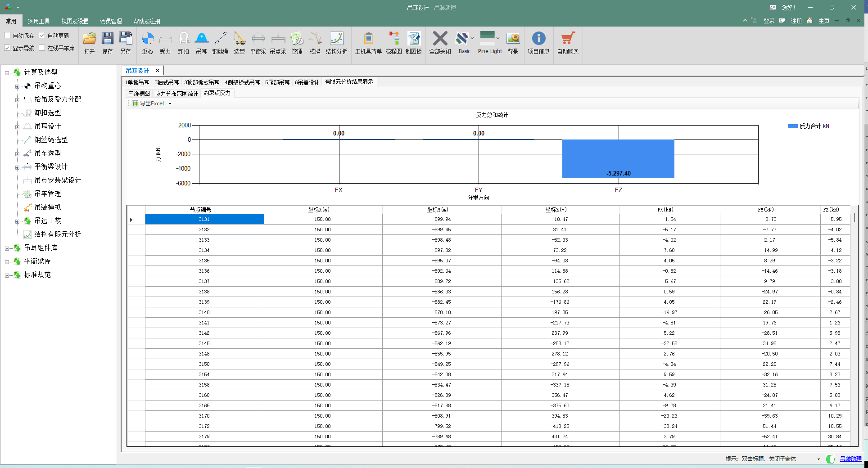Click the 反力合计 kN legend swatch
Viewport: 868px width, 468px height.
click(x=792, y=126)
